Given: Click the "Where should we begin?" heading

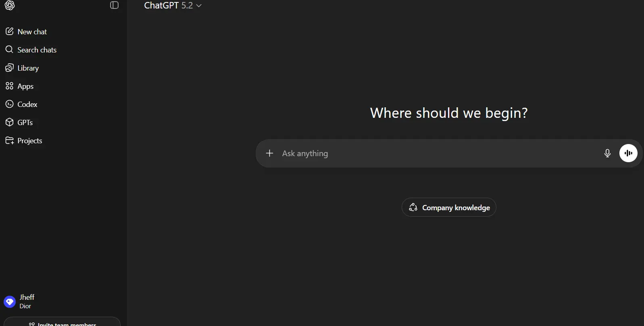Looking at the screenshot, I should [x=449, y=113].
